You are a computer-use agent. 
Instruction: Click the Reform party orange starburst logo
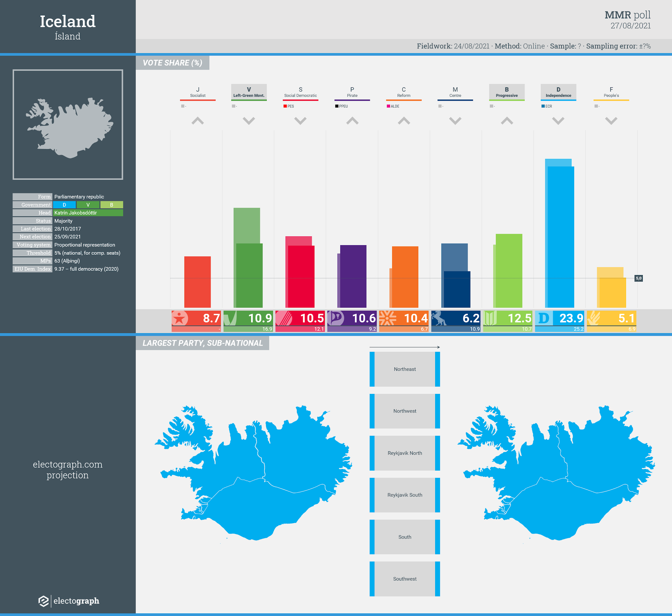pos(388,318)
